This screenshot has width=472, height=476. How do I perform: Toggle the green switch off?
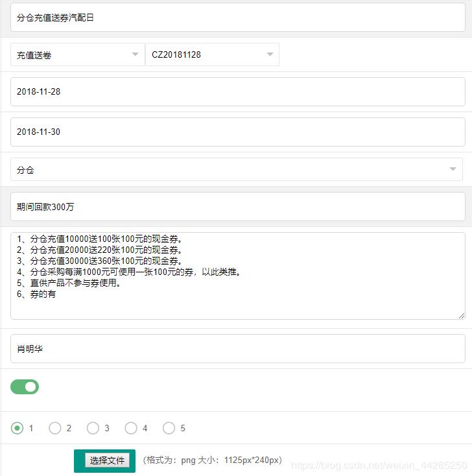[x=25, y=387]
